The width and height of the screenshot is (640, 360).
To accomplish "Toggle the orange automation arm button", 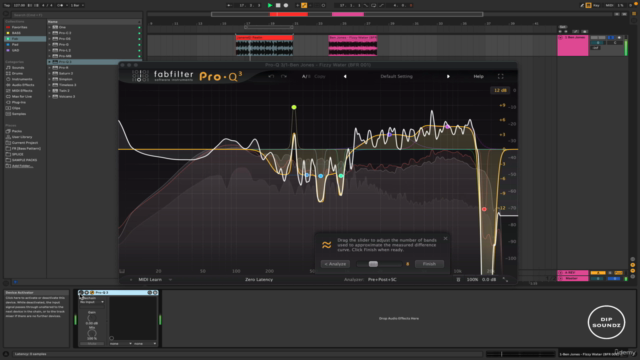I will click(x=304, y=5).
